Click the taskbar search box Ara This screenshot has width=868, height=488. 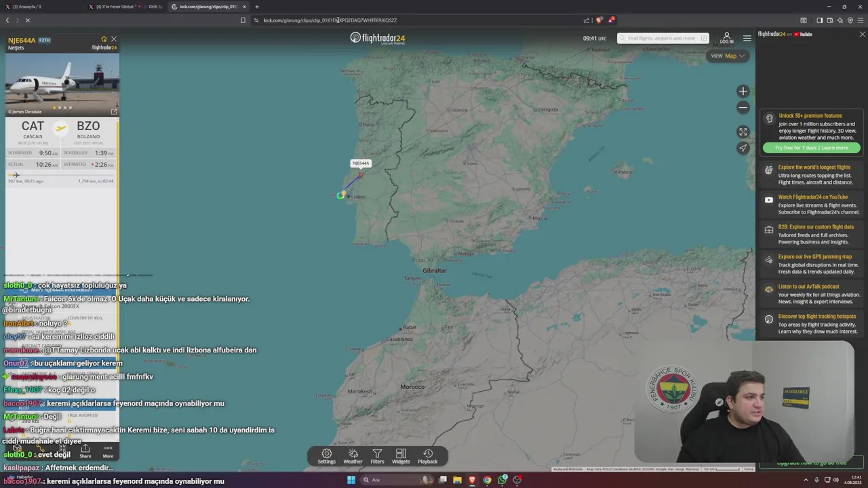(397, 480)
